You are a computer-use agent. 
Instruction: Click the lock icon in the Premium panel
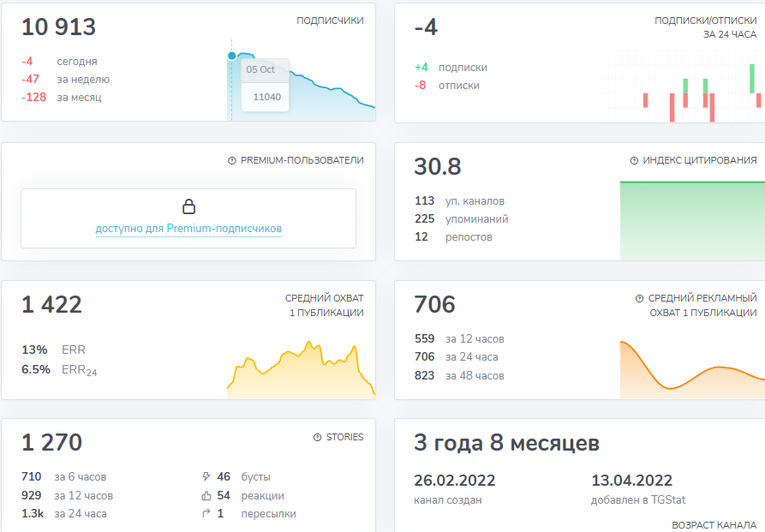(190, 206)
